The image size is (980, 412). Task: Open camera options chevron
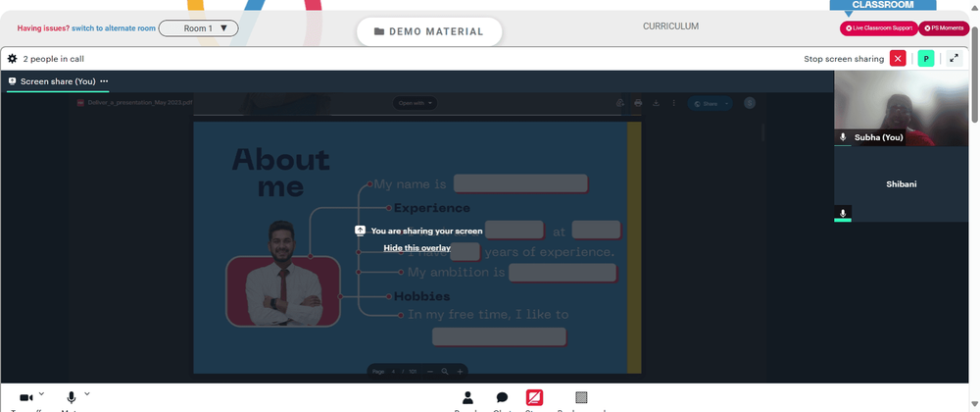41,394
